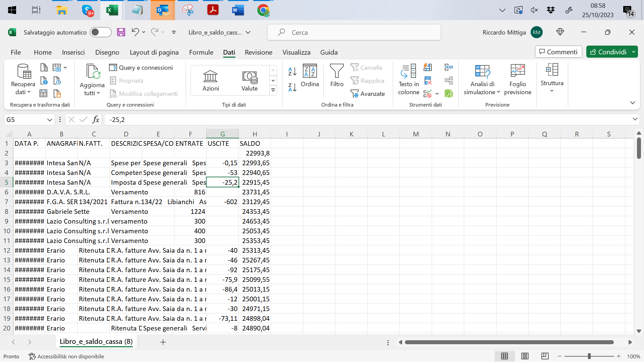Open the Revisione ribbon tab

click(258, 52)
